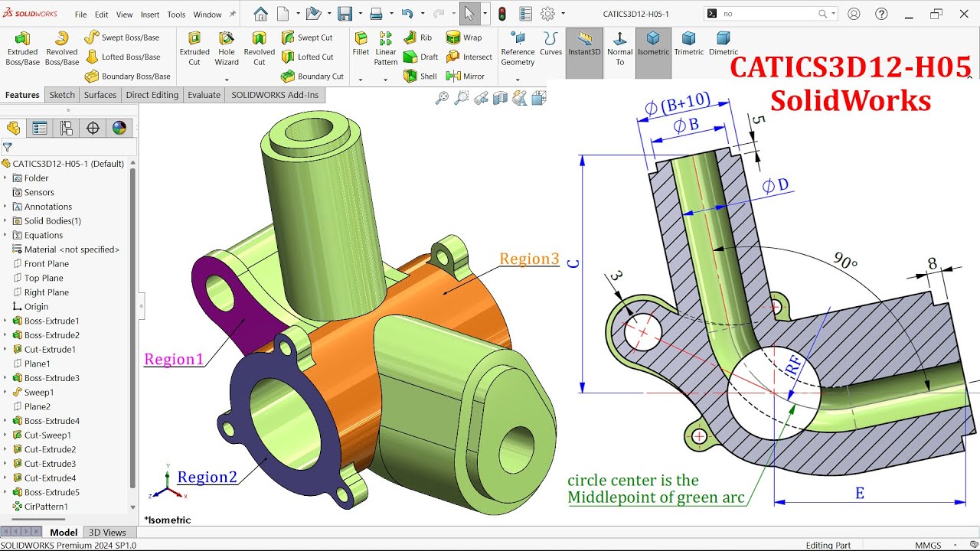This screenshot has height=551, width=980.
Task: Choose the Lofted Boss/Base tool
Action: 122,57
